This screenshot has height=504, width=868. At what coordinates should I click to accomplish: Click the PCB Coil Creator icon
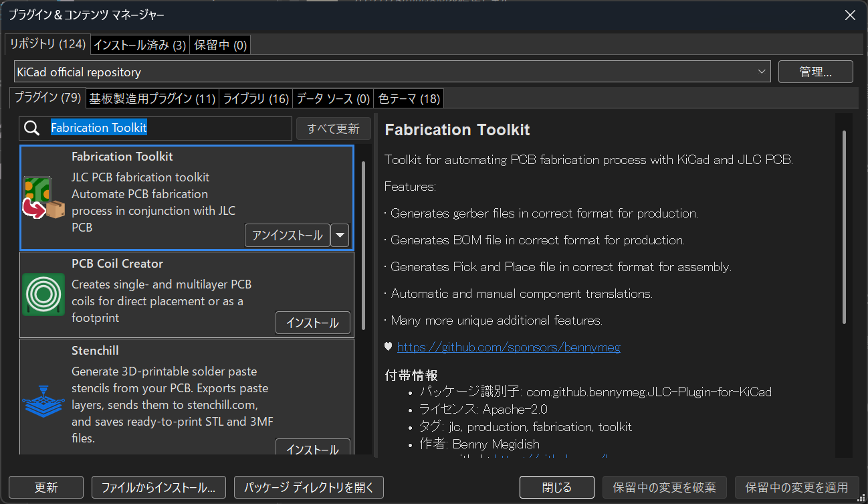43,295
